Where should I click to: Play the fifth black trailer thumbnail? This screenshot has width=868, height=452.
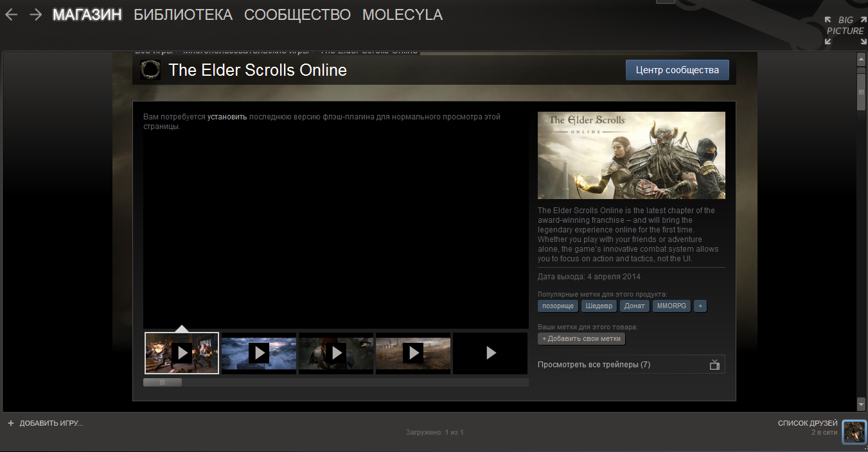click(490, 352)
